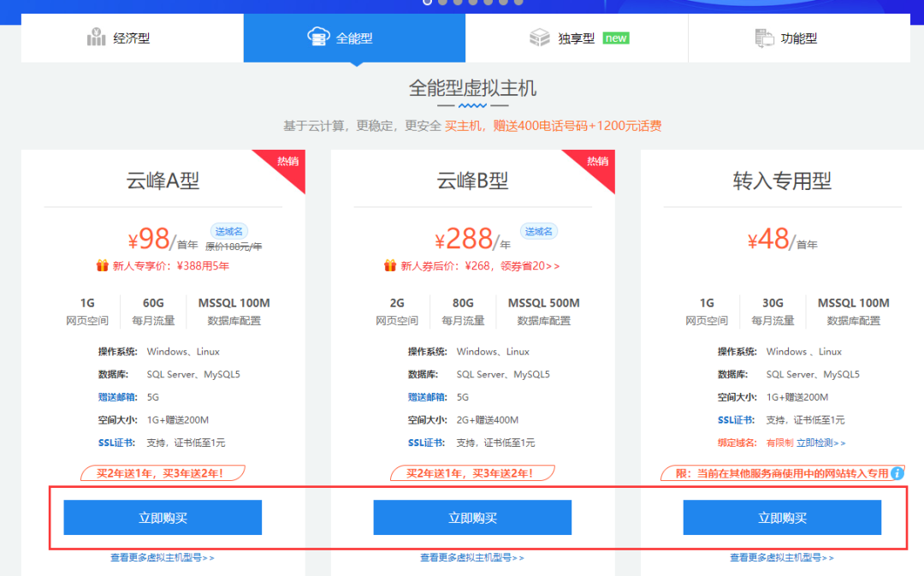
Task: Switch to the 经济型 tab
Action: point(132,38)
